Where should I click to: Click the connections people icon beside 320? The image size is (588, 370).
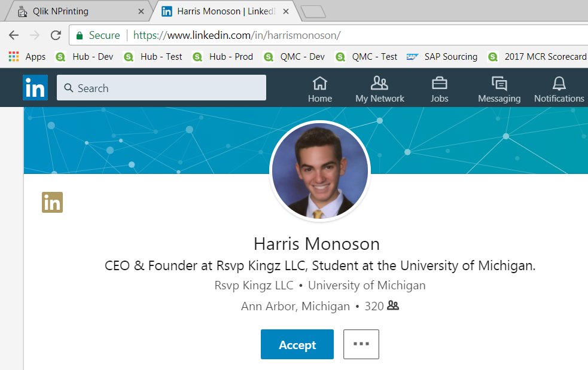coord(392,305)
